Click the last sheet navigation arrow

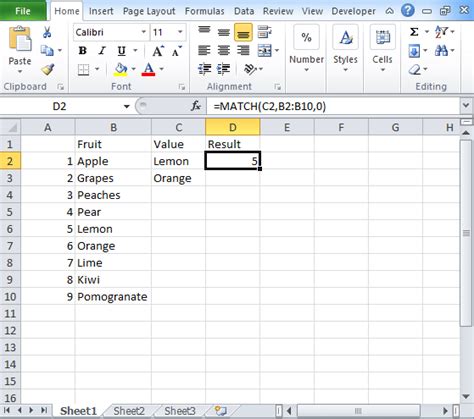pos(44,410)
